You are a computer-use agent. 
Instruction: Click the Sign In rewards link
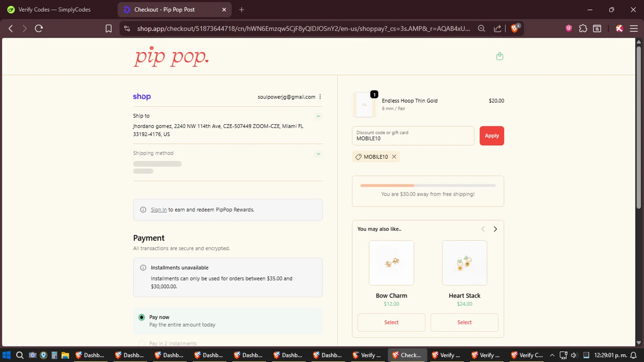click(159, 210)
